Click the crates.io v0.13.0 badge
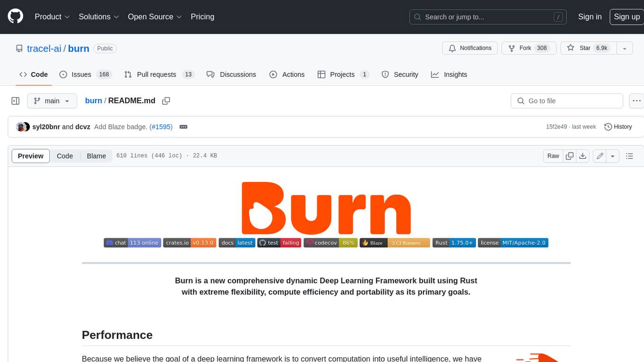 (190, 243)
